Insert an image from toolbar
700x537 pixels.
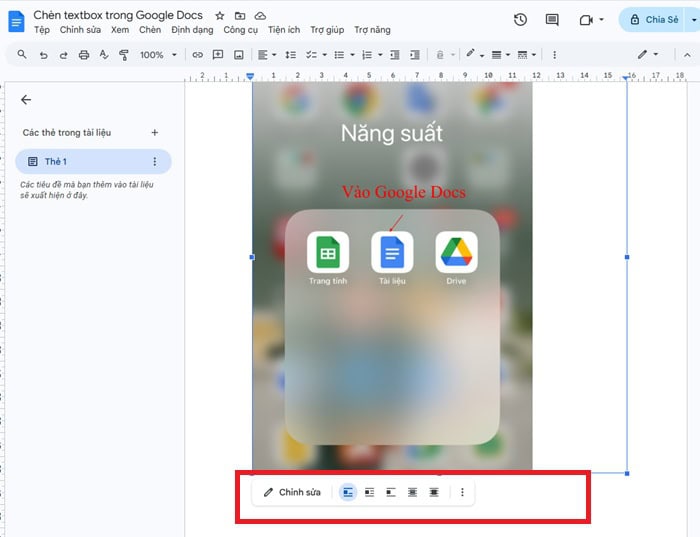[x=239, y=55]
